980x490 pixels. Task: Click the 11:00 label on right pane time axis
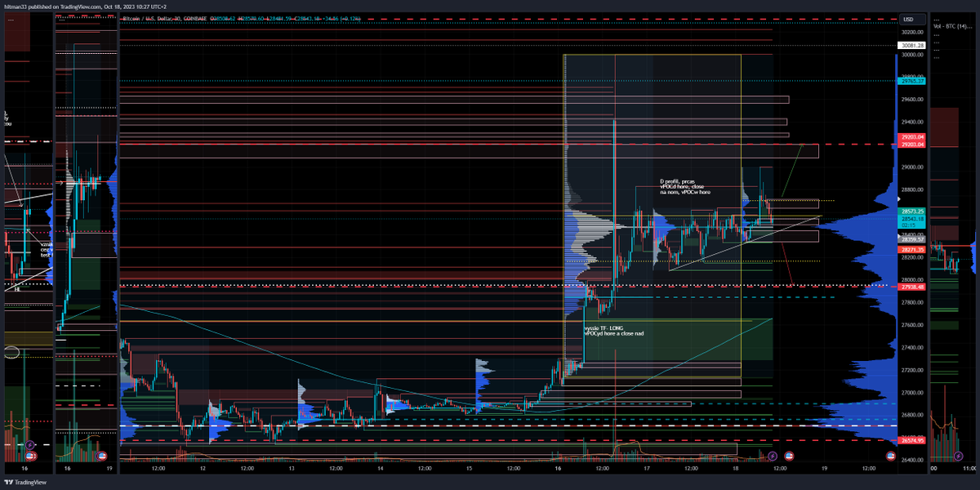969,469
